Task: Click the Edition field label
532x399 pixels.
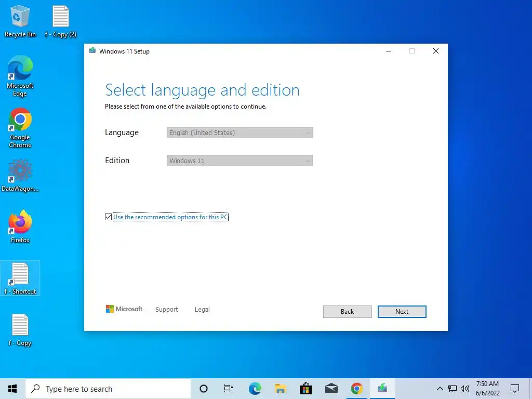Action: point(117,161)
